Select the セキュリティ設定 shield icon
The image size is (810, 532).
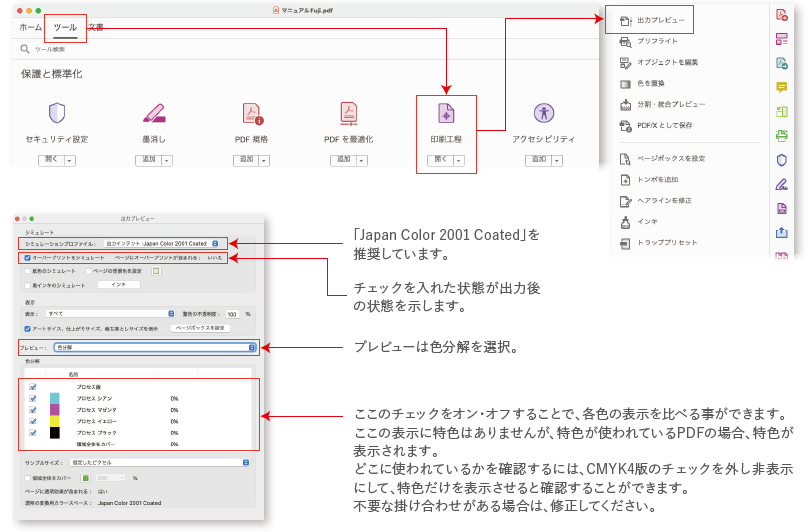pos(57,113)
